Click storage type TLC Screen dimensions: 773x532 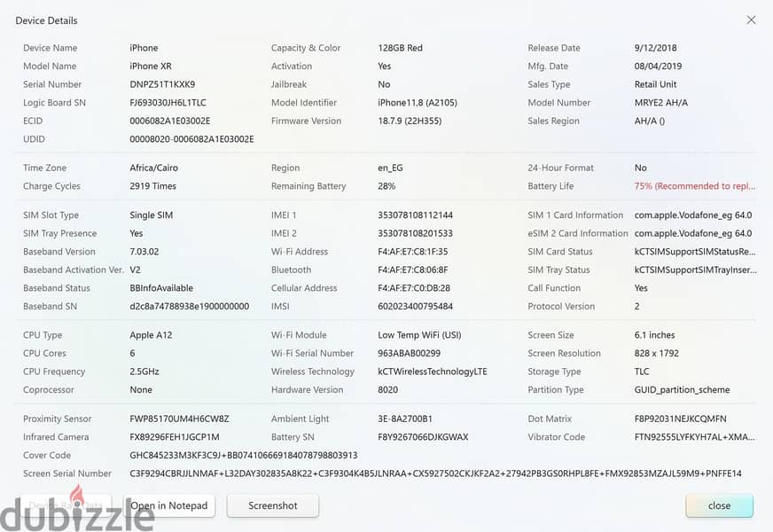tap(642, 372)
